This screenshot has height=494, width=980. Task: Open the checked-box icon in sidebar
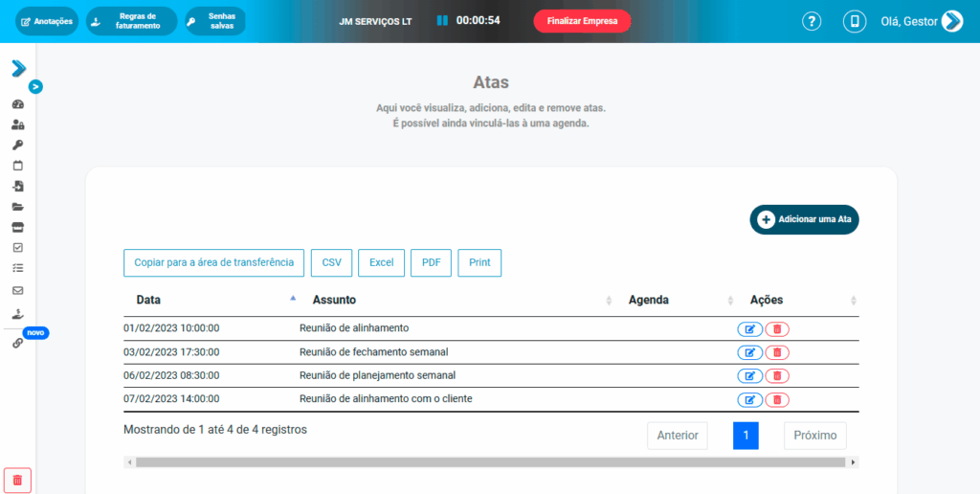[x=17, y=248]
